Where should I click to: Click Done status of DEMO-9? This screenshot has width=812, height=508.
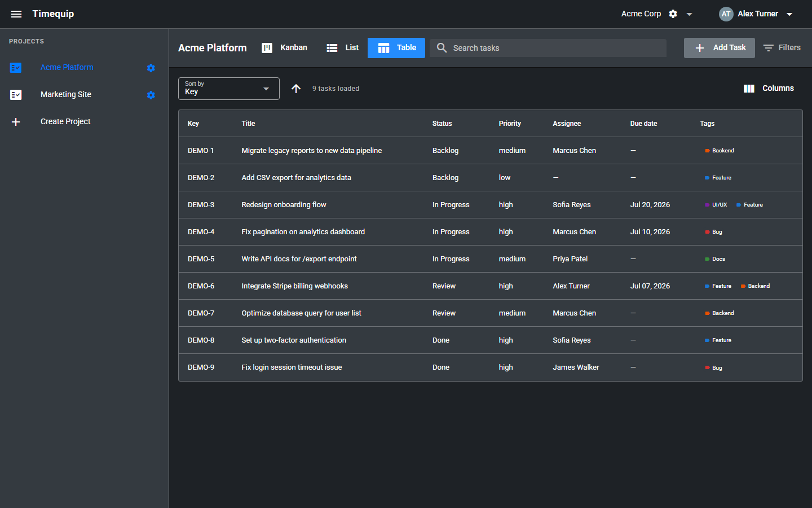(441, 367)
